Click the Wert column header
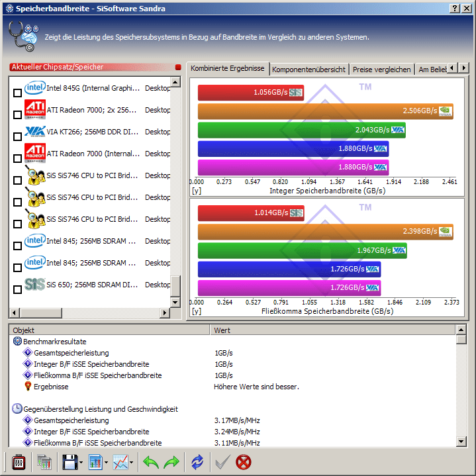 [333, 330]
